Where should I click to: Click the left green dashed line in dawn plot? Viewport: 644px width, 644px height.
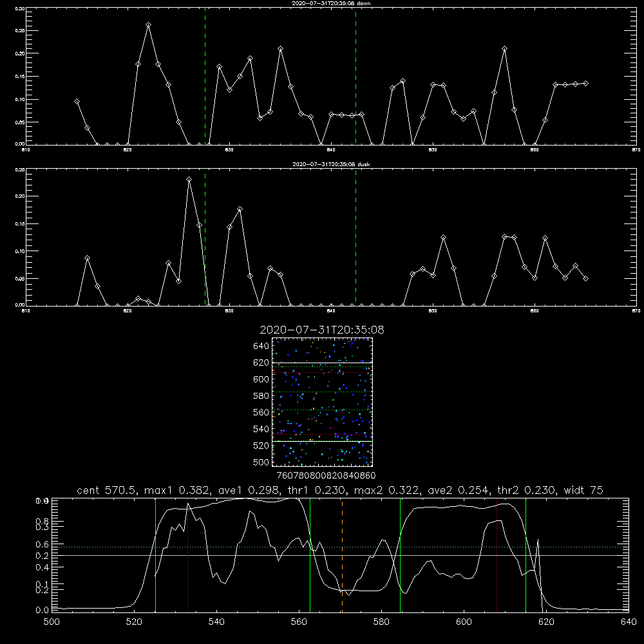click(205, 77)
